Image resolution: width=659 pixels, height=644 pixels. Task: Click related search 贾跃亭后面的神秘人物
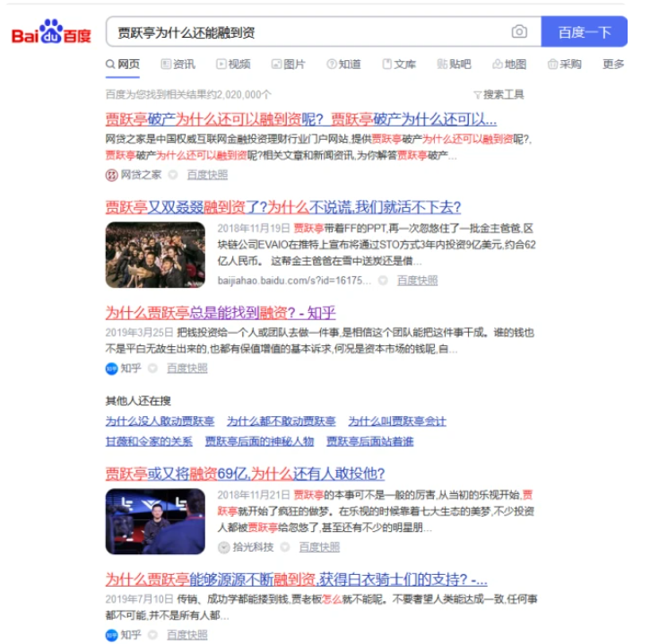click(x=259, y=441)
